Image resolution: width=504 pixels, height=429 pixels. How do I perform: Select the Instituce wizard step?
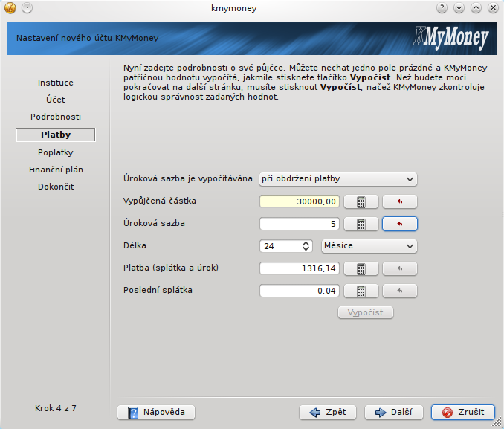56,83
